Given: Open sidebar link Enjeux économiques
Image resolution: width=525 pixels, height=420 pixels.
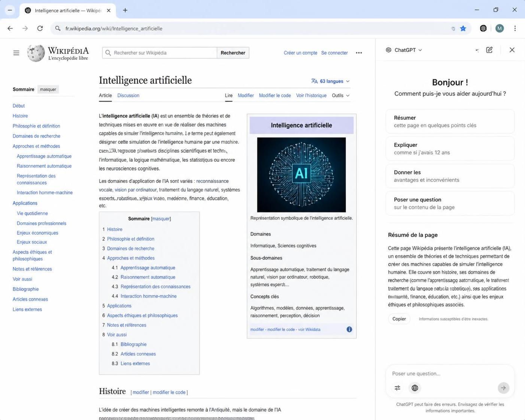Looking at the screenshot, I should pyautogui.click(x=37, y=233).
